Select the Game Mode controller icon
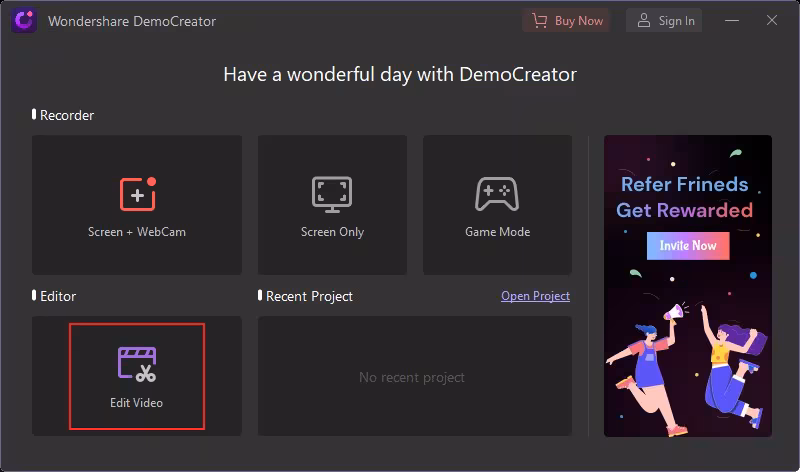This screenshot has height=472, width=800. [x=497, y=194]
